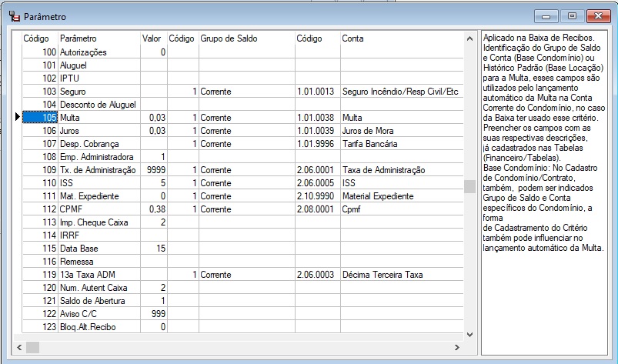618x364 pixels.
Task: Click the Parâmetro window title icon
Action: click(15, 17)
